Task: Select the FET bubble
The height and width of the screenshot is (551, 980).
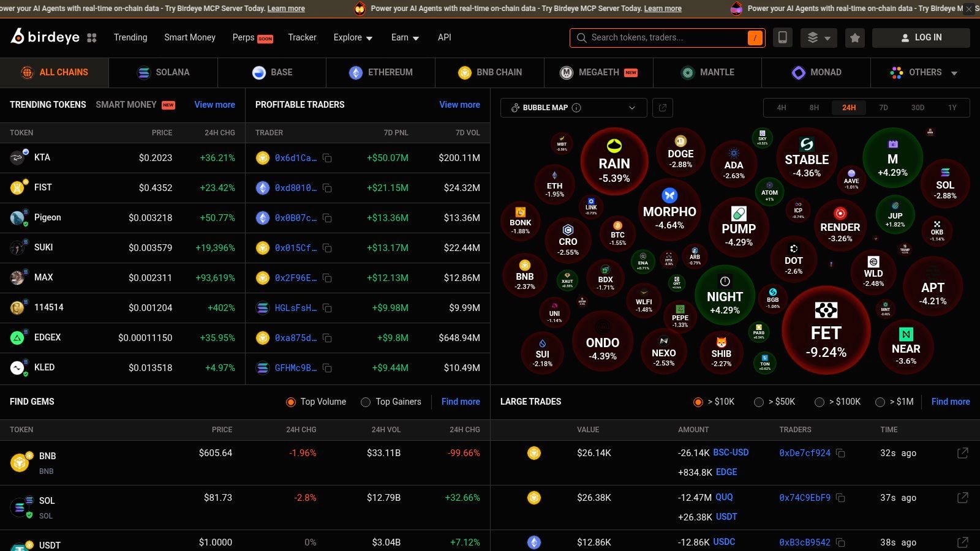Action: [x=826, y=331]
